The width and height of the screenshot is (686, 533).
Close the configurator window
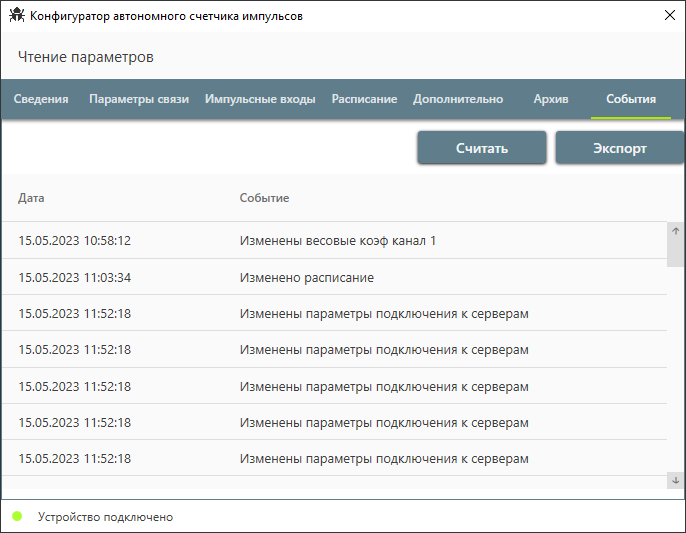(x=669, y=15)
